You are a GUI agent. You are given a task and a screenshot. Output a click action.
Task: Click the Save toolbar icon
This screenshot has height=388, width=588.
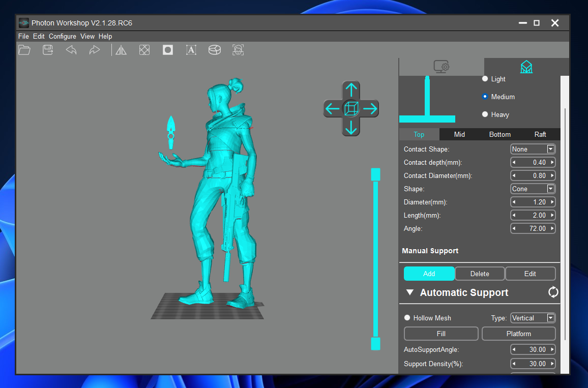coord(47,49)
